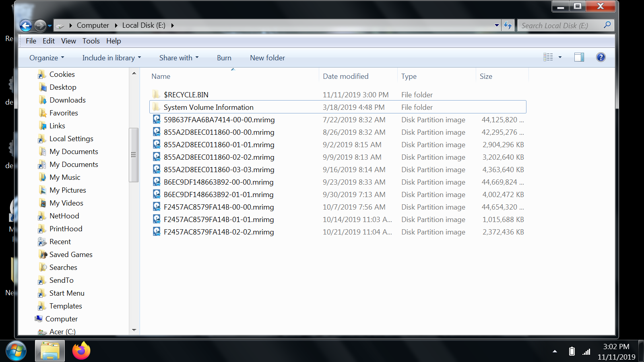Click the Change your view icon
This screenshot has height=362, width=644.
(548, 58)
